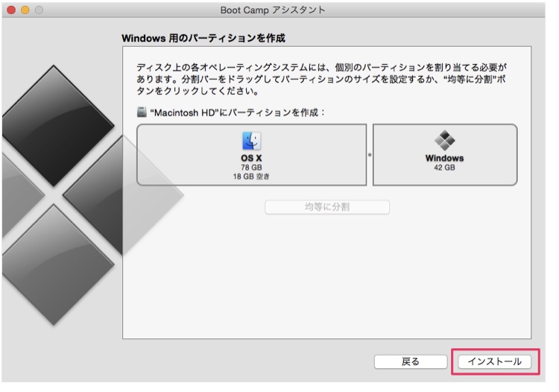Click the 42 GB Windows size text
The height and width of the screenshot is (392, 559).
click(x=444, y=168)
